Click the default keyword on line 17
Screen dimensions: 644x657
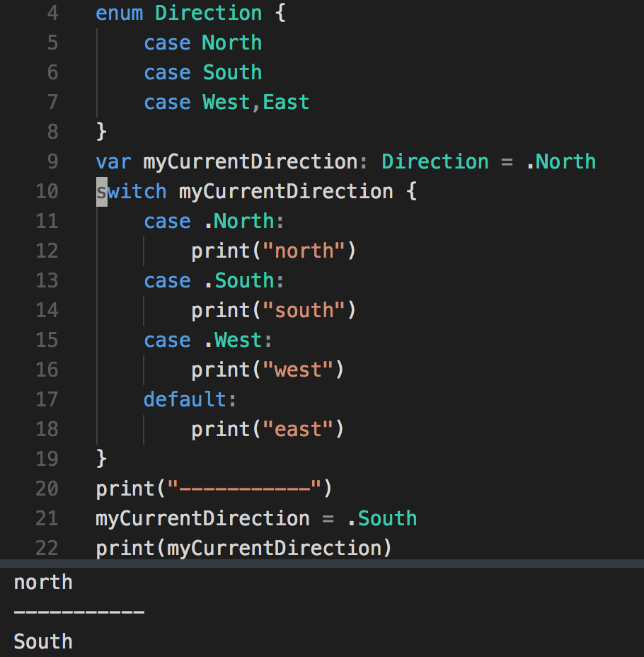(185, 399)
